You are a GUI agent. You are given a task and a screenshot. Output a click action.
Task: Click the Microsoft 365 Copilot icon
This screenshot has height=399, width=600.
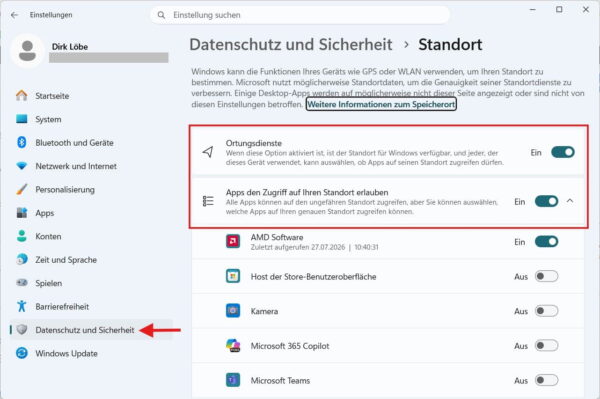233,345
